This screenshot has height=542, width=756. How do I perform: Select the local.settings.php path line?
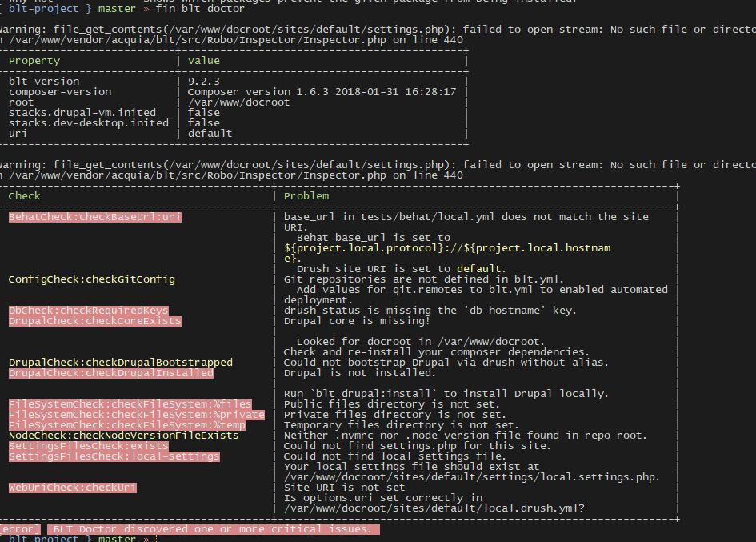[x=472, y=477]
